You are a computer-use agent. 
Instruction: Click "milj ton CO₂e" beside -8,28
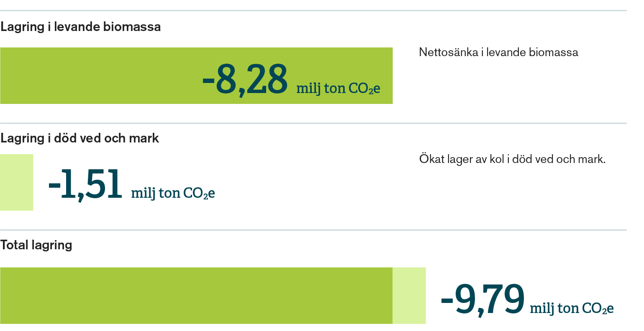[x=338, y=88]
